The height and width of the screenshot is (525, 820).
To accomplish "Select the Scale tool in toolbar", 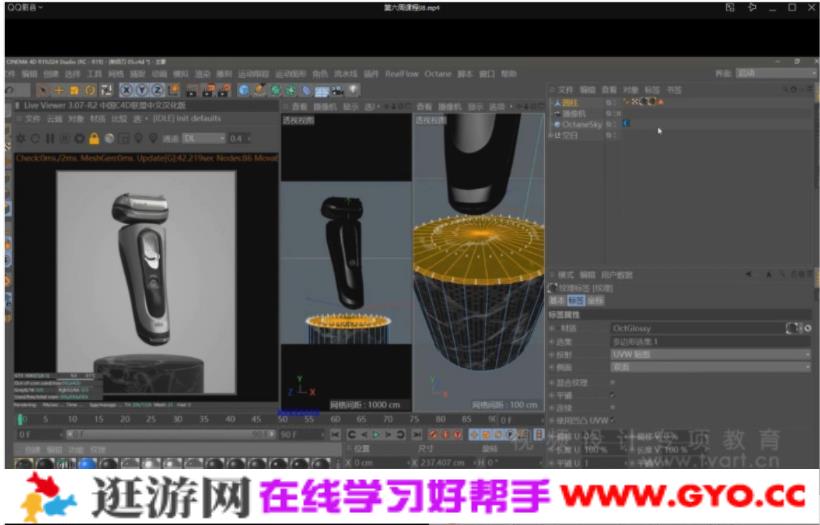I will [x=74, y=90].
